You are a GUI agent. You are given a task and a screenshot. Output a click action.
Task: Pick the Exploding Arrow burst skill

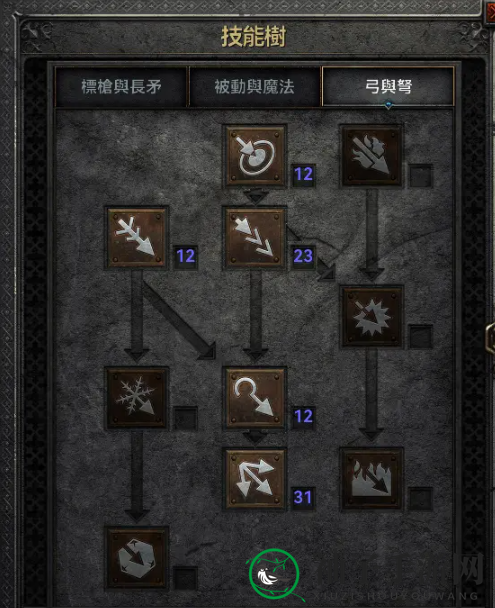[x=371, y=317]
